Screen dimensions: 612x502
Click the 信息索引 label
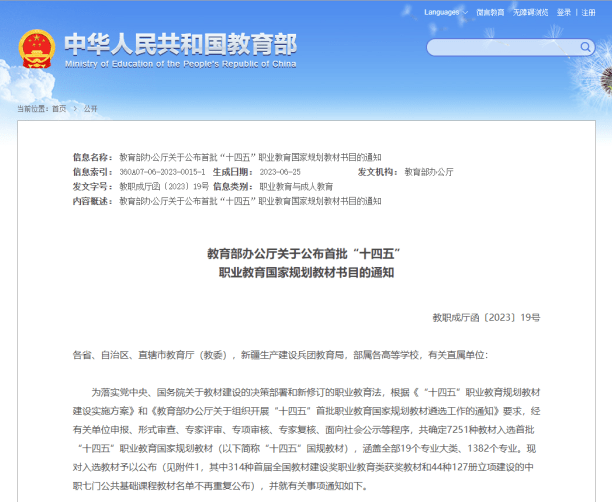pos(93,172)
